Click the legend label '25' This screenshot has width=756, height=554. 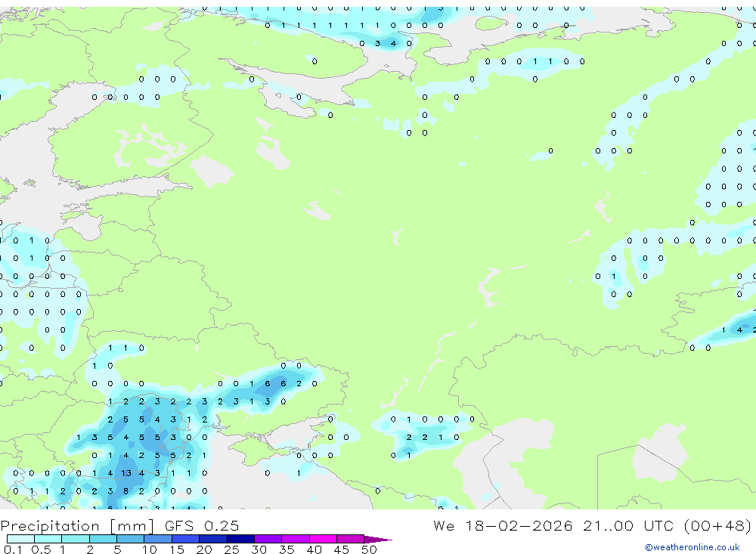click(231, 549)
